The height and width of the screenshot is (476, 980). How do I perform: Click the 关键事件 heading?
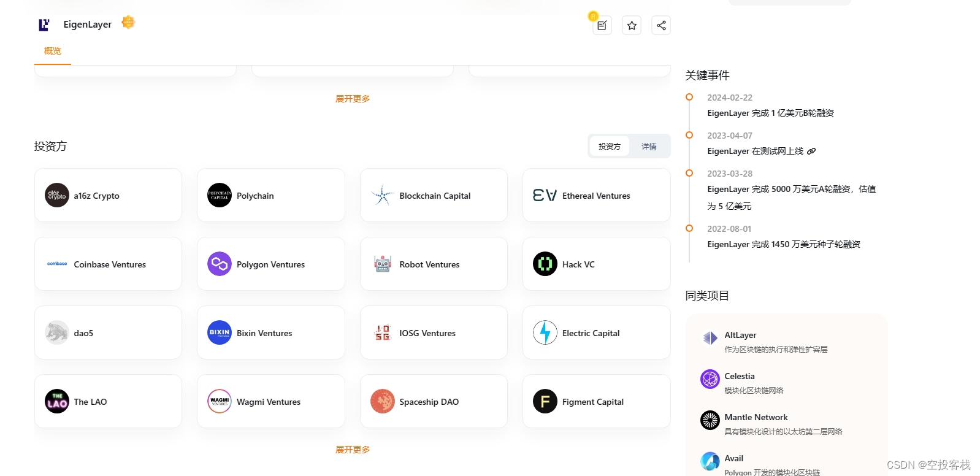707,75
